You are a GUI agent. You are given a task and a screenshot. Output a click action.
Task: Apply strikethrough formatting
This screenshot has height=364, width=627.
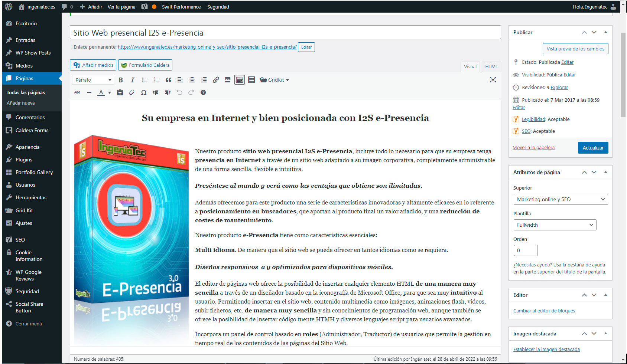point(77,92)
